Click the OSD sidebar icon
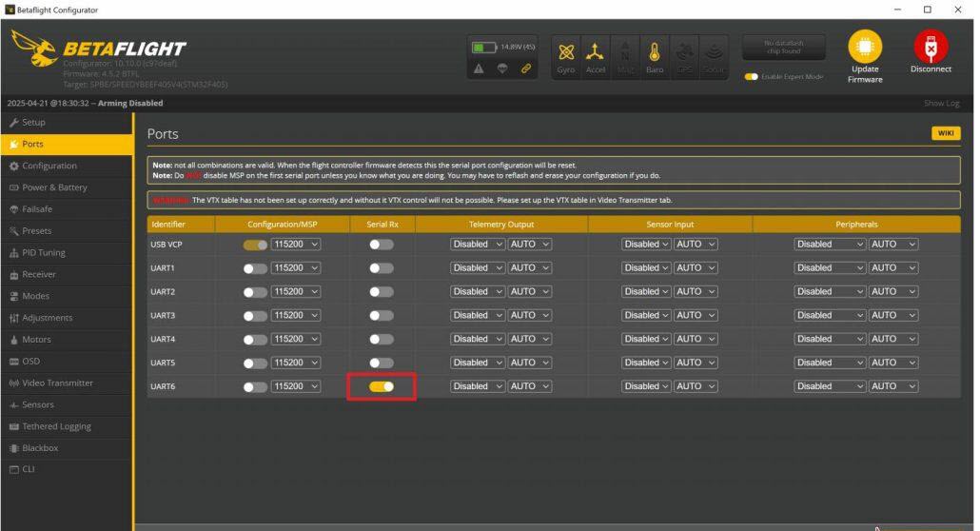 [x=13, y=362]
